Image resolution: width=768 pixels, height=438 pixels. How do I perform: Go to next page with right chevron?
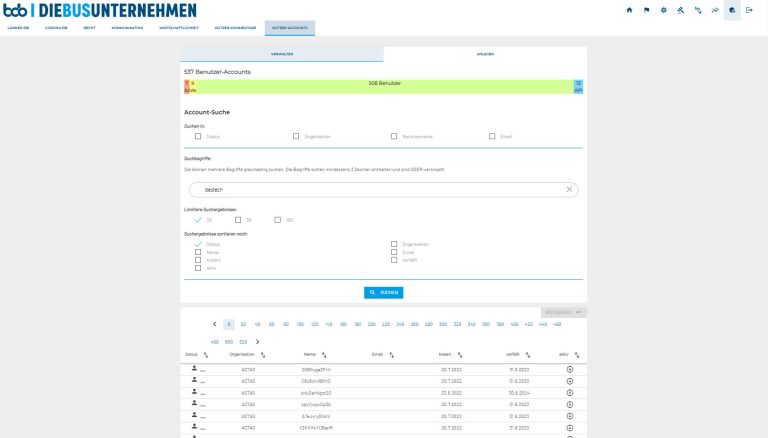pos(257,341)
